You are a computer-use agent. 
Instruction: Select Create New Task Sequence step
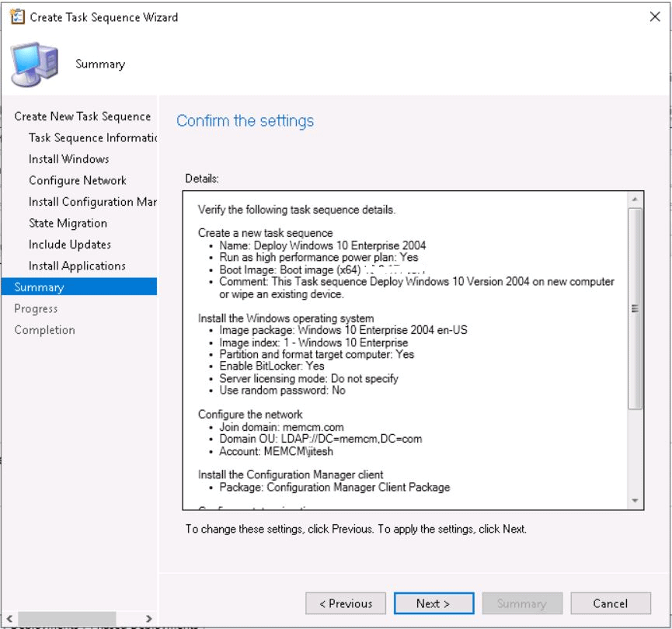click(x=82, y=116)
